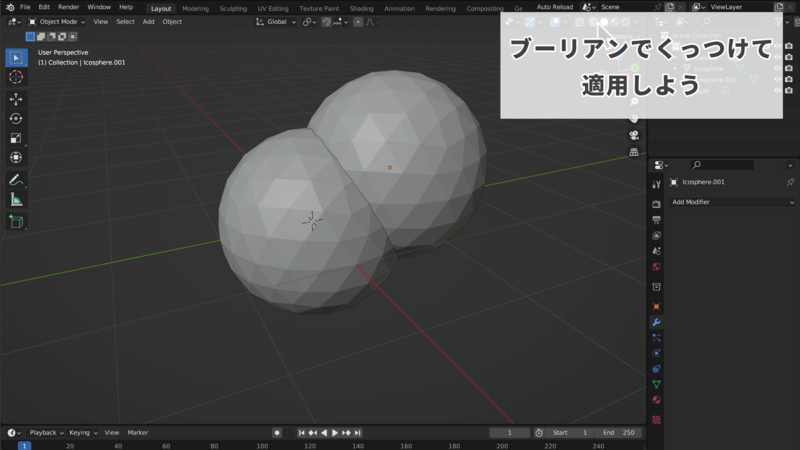Open Global transform orientation dropdown

tap(276, 22)
